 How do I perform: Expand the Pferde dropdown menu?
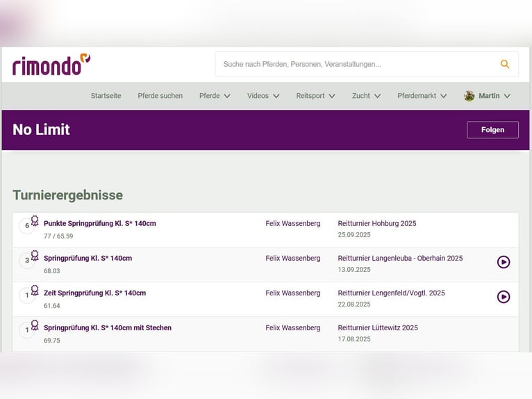point(215,96)
